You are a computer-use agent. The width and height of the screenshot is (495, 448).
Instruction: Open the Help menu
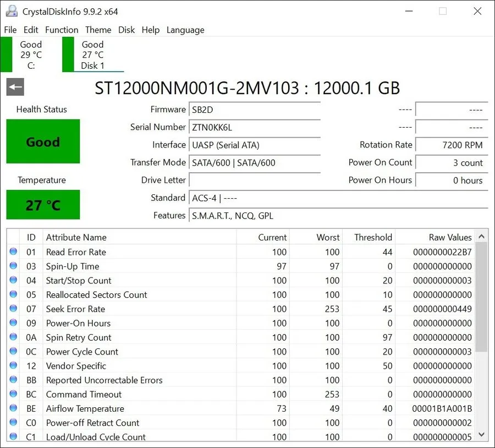coord(151,30)
